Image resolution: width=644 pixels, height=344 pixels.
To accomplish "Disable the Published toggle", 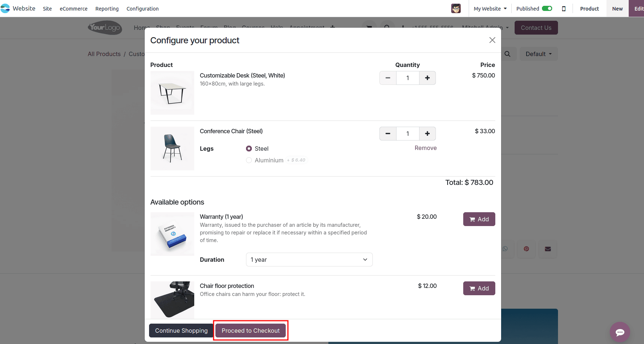I will 546,8.
